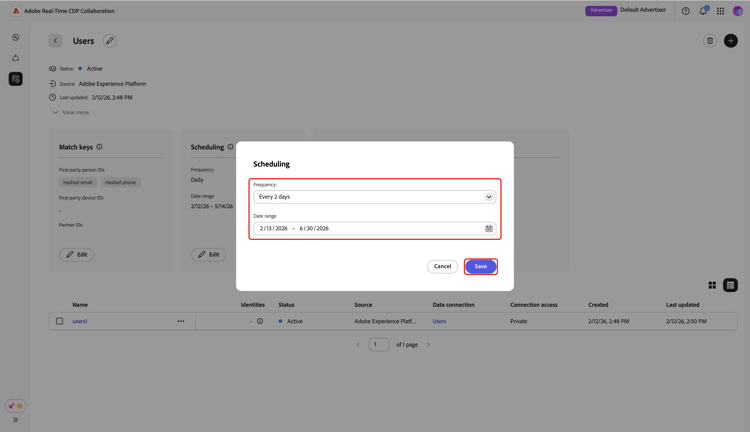
Task: Click the Default Advertiser label
Action: (x=643, y=10)
